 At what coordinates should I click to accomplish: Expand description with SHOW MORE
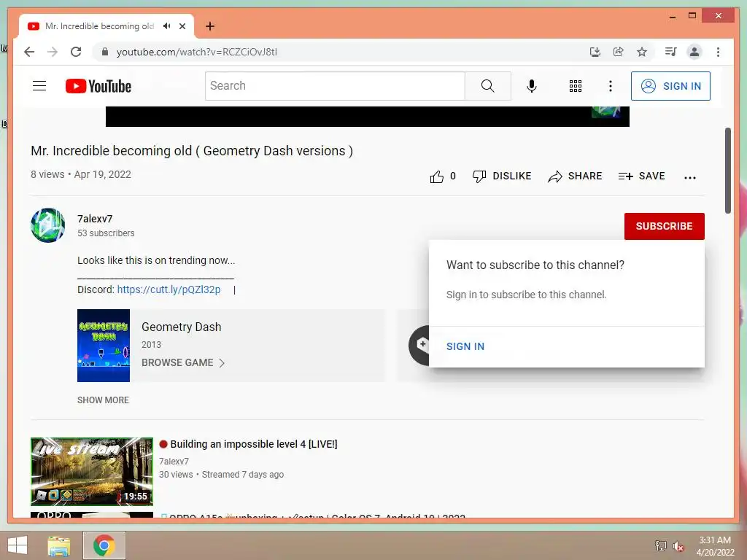coord(103,400)
